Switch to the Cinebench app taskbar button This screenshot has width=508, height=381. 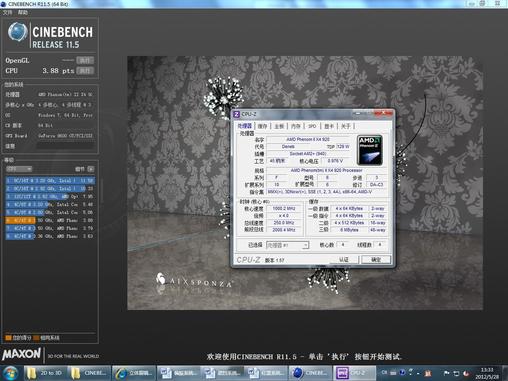pos(310,373)
